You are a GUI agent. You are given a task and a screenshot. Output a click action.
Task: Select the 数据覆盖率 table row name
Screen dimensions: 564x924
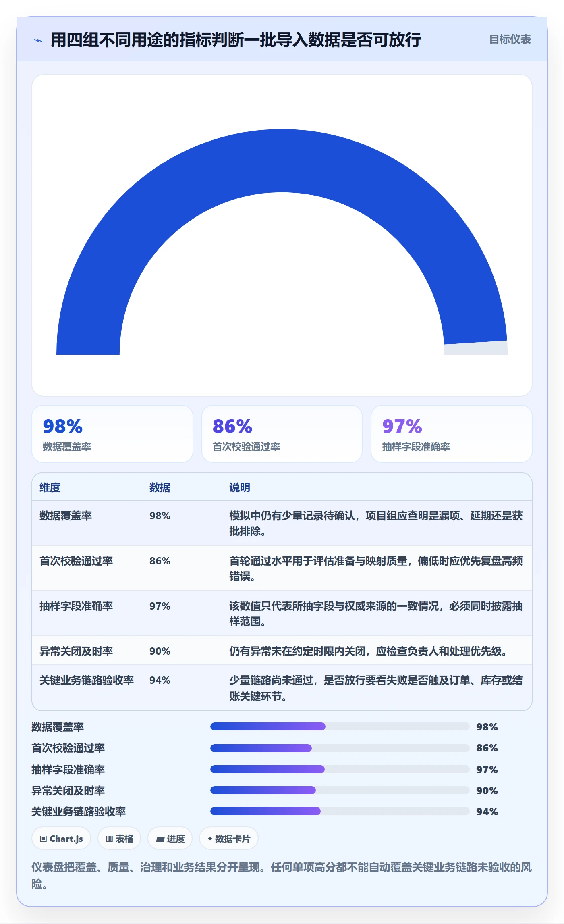click(x=66, y=516)
